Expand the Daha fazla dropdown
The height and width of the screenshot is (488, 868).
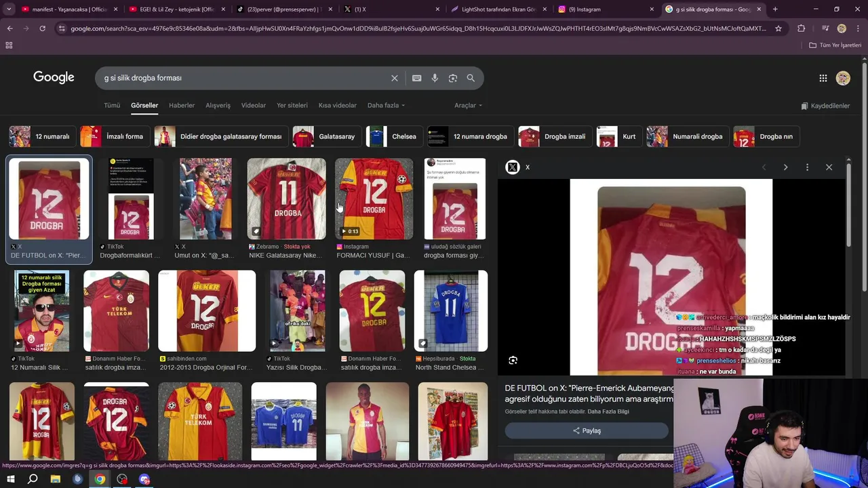[386, 106]
